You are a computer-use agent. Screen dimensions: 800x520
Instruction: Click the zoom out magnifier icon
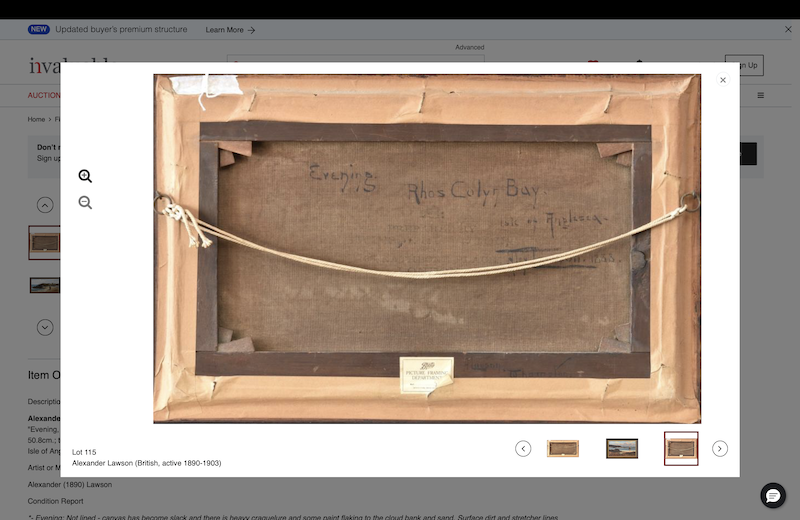(85, 203)
